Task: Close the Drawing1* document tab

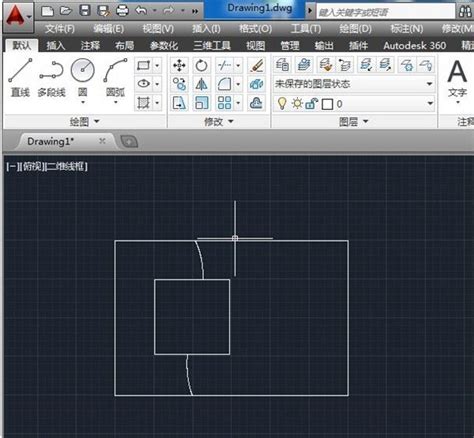Action: pyautogui.click(x=102, y=141)
